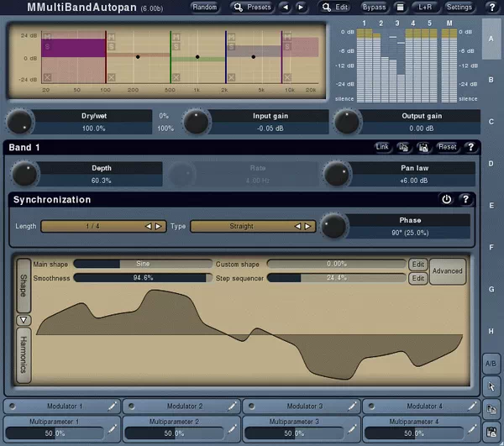504x446 pixels.
Task: Solo band 4 with S toggle
Action: (x=231, y=47)
